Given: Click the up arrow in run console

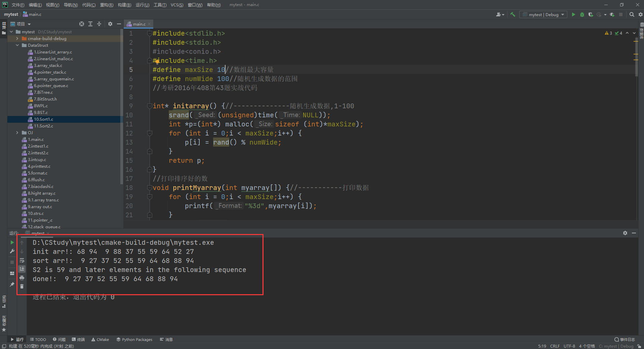Looking at the screenshot, I should pos(22,242).
